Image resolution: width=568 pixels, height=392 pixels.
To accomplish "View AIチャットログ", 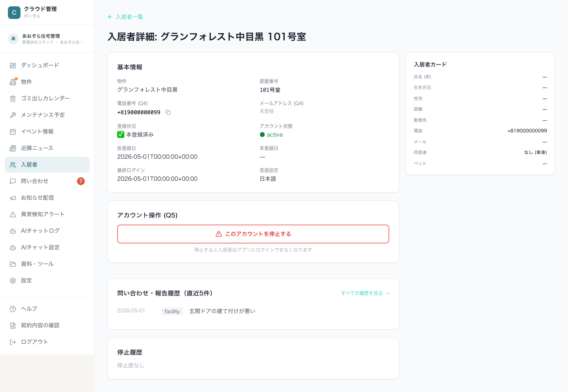I will click(x=47, y=231).
